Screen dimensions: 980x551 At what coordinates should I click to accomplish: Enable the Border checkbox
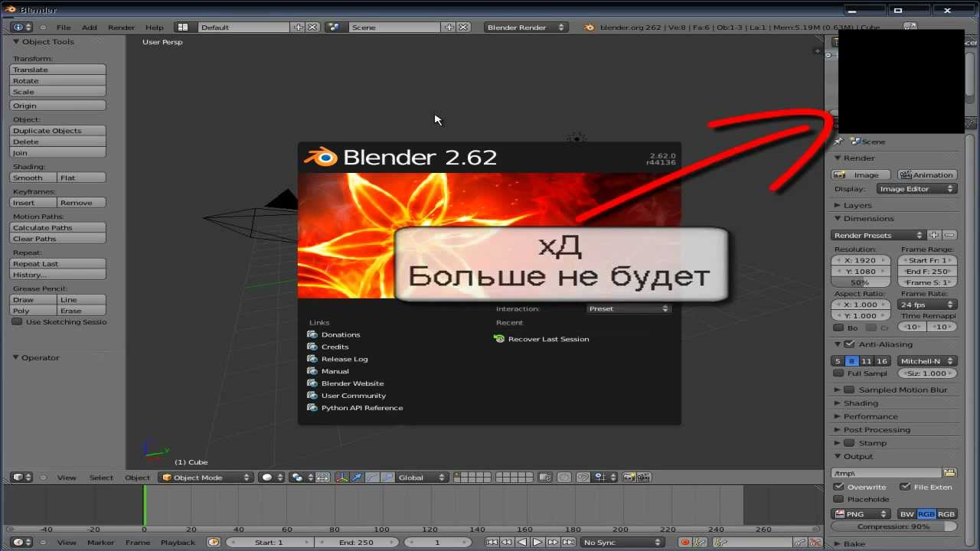click(x=838, y=328)
